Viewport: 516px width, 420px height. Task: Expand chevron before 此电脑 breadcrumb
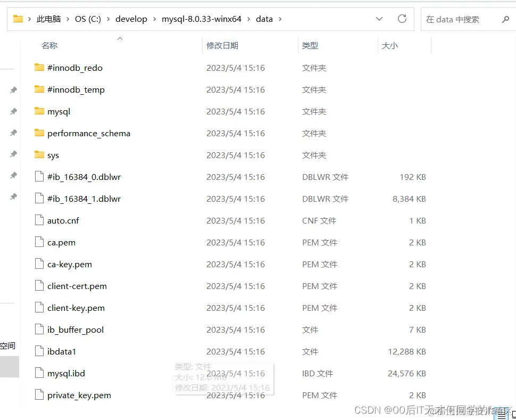[x=30, y=19]
